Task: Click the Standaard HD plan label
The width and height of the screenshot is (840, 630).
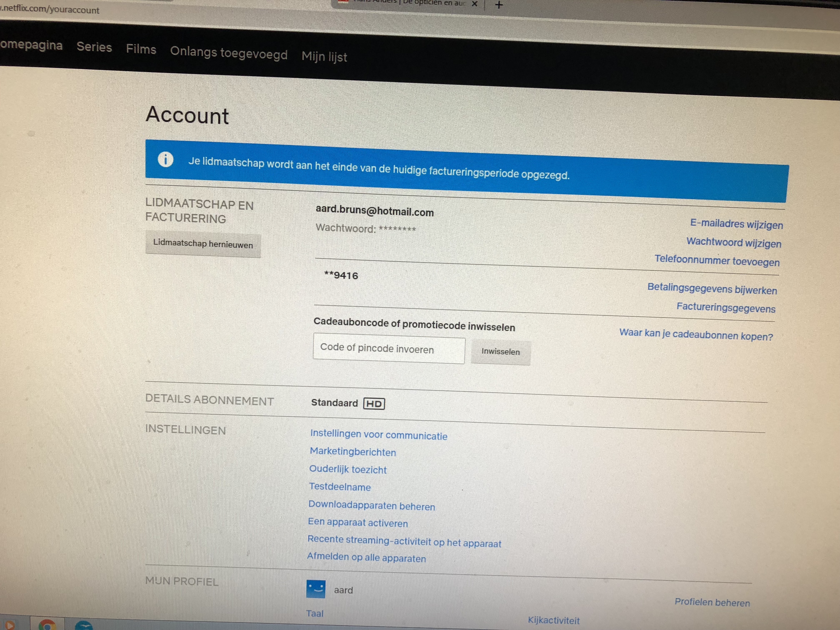Action: [x=348, y=403]
